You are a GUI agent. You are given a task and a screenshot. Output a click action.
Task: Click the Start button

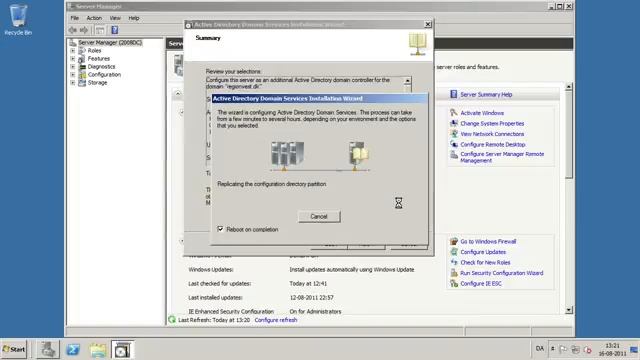point(14,349)
